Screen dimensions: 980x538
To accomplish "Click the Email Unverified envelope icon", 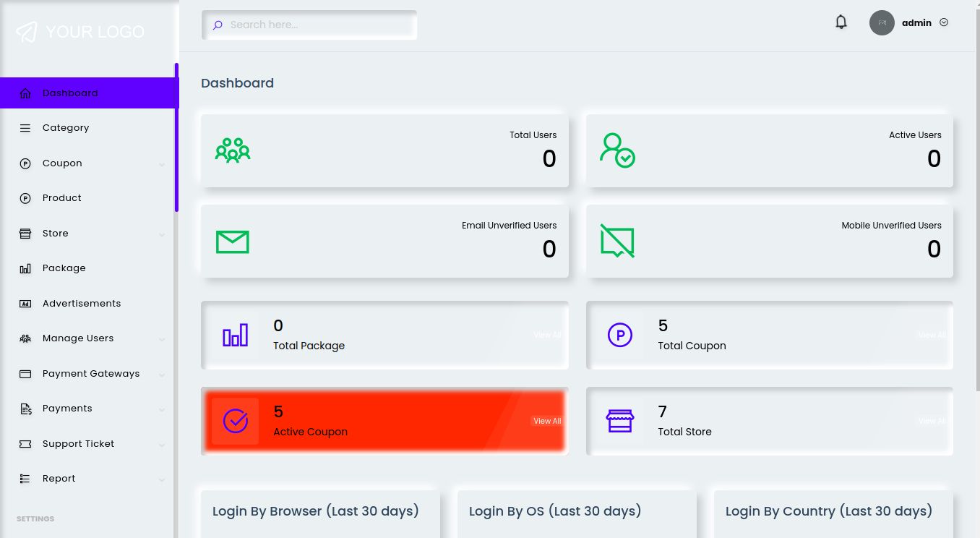I will (x=233, y=242).
